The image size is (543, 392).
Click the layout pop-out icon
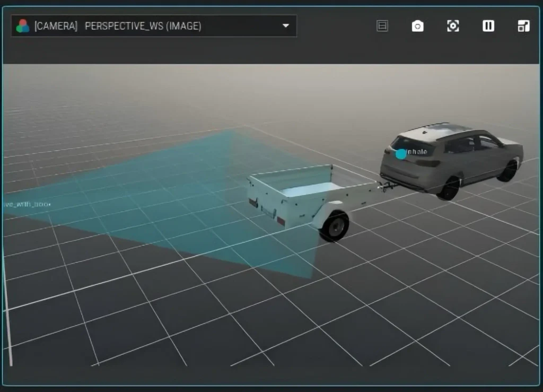coord(523,26)
